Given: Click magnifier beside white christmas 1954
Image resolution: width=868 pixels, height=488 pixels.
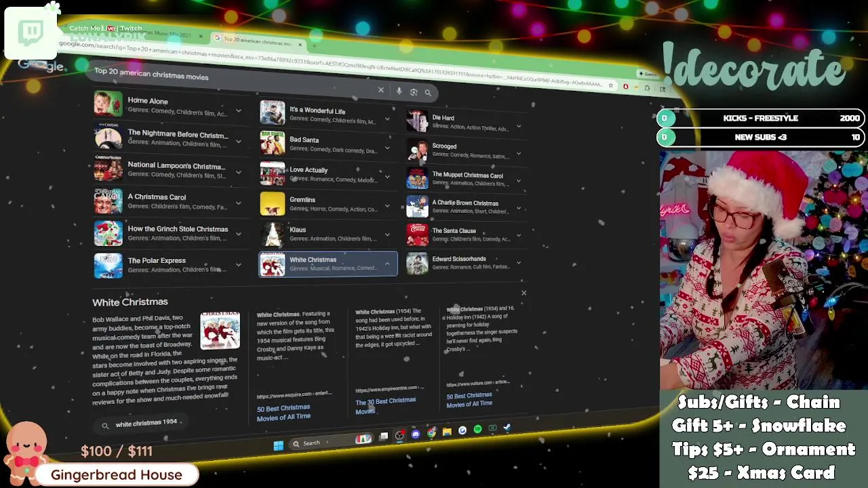Looking at the screenshot, I should (105, 426).
